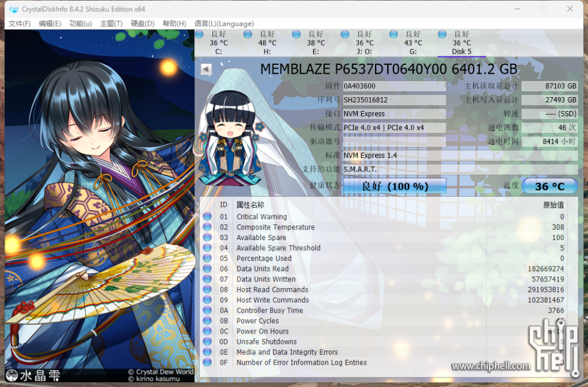Image resolution: width=588 pixels, height=387 pixels.
Task: Open the 编辑(E) menu
Action: tap(50, 23)
